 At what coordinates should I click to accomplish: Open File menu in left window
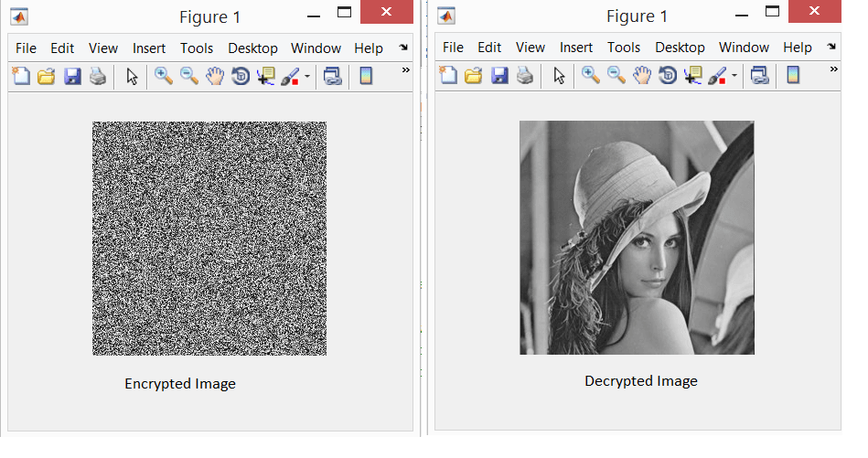26,48
